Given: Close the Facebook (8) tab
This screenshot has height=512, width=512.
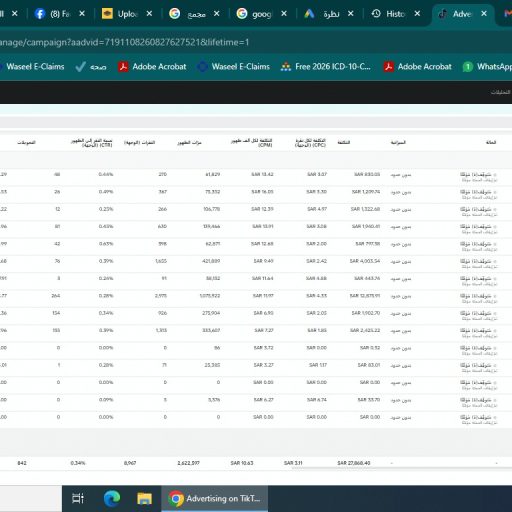Looking at the screenshot, I should [82, 14].
